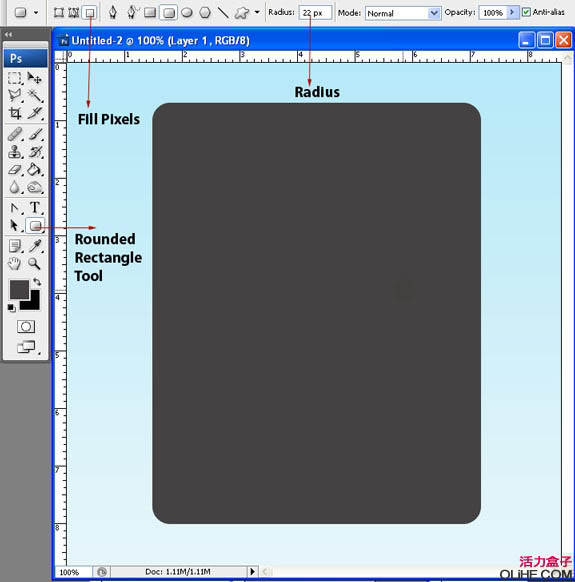Image resolution: width=575 pixels, height=582 pixels.
Task: Pick Polygon tool in options bar
Action: click(x=205, y=13)
